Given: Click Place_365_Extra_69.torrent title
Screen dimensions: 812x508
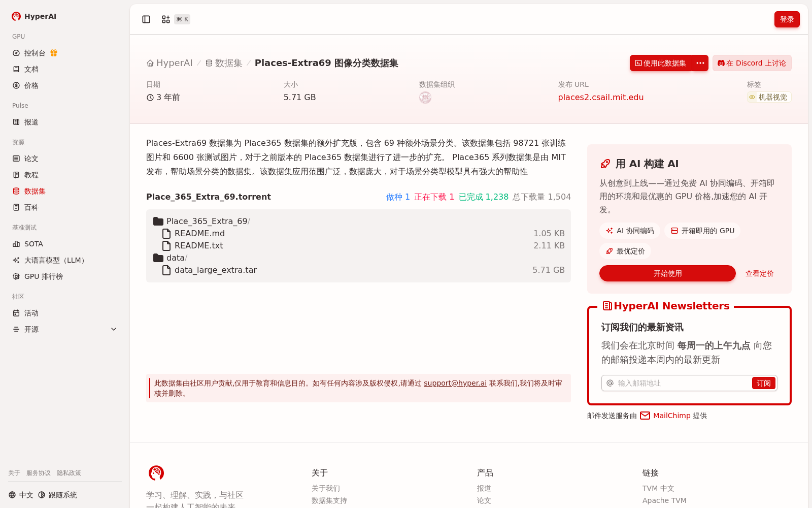Looking at the screenshot, I should (x=209, y=197).
